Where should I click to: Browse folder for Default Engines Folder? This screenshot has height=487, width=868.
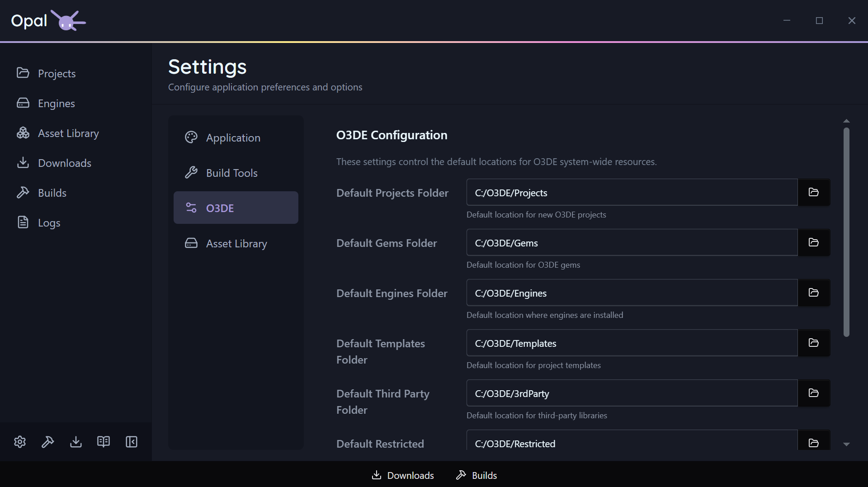(814, 293)
